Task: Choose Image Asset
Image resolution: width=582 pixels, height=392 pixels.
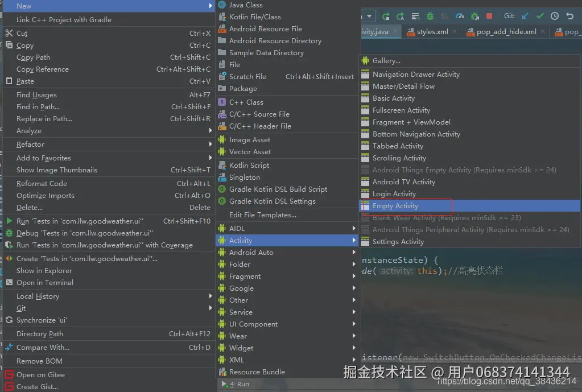Action: (287, 140)
